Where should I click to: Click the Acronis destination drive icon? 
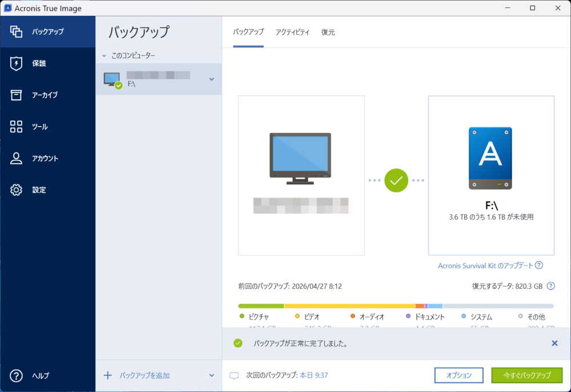point(490,158)
